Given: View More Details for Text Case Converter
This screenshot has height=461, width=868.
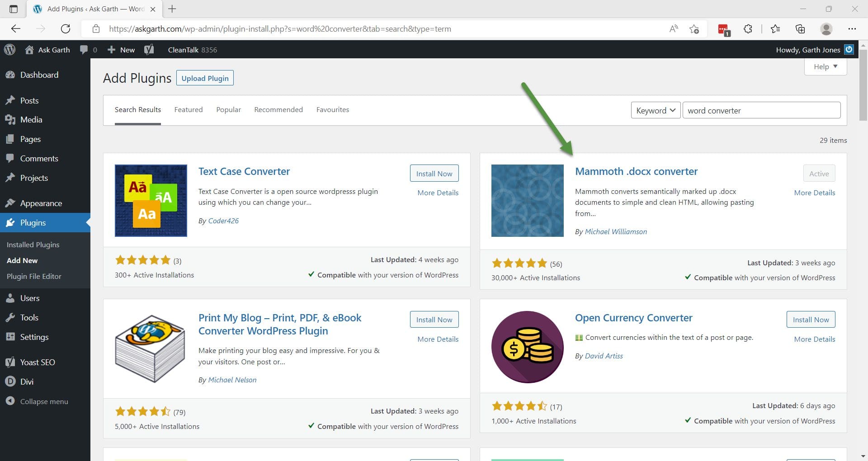Looking at the screenshot, I should (438, 193).
